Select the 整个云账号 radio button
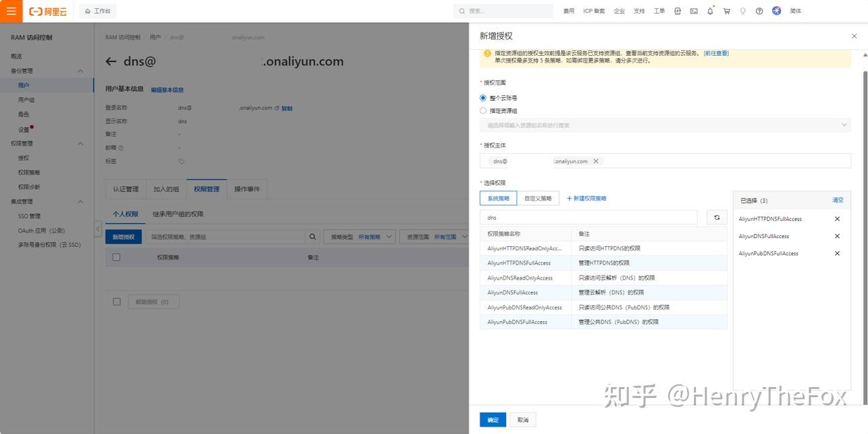The height and width of the screenshot is (434, 868). 483,97
